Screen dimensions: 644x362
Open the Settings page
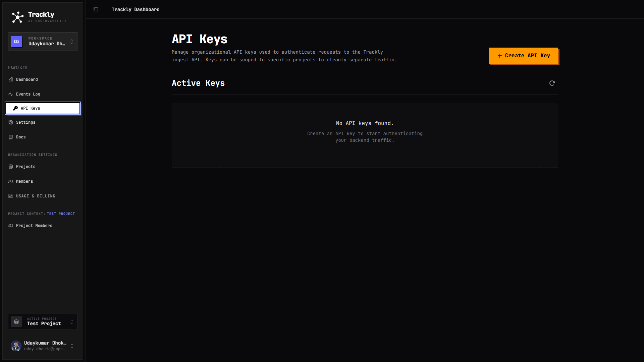point(25,122)
